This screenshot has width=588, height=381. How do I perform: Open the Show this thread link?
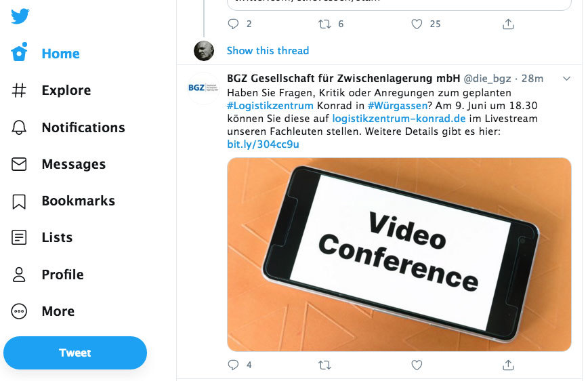[x=268, y=51]
